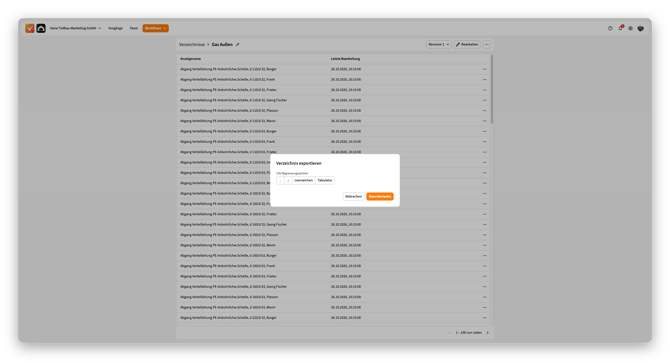Screen dimensions: 670x363
Task: Open row menu for d 110/d 32 Wavin
Action: coord(485,121)
